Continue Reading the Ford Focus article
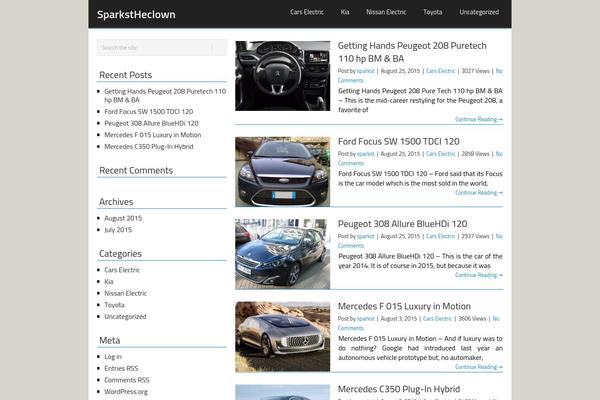The width and height of the screenshot is (600, 400). (x=479, y=193)
